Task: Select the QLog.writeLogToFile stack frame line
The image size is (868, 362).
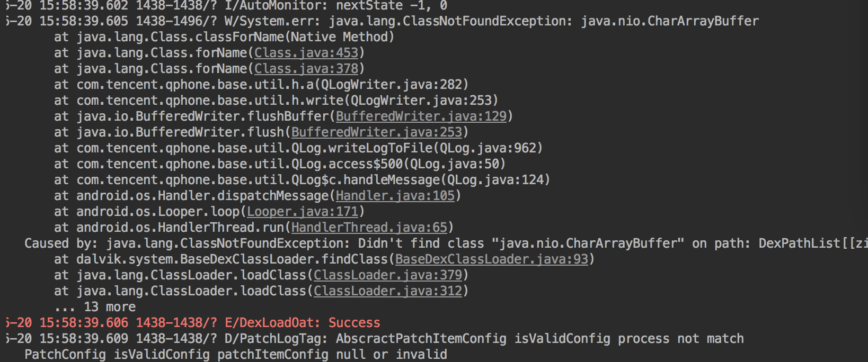Action: (298, 148)
